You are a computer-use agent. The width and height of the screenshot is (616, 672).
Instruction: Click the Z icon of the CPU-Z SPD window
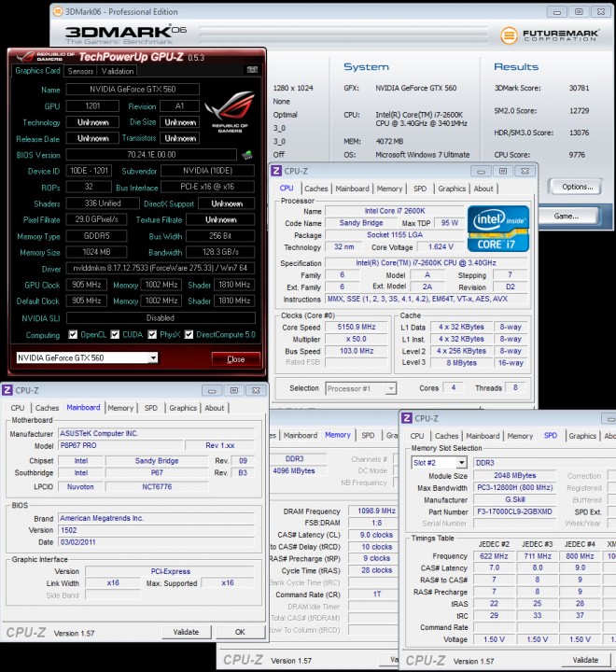pos(407,418)
